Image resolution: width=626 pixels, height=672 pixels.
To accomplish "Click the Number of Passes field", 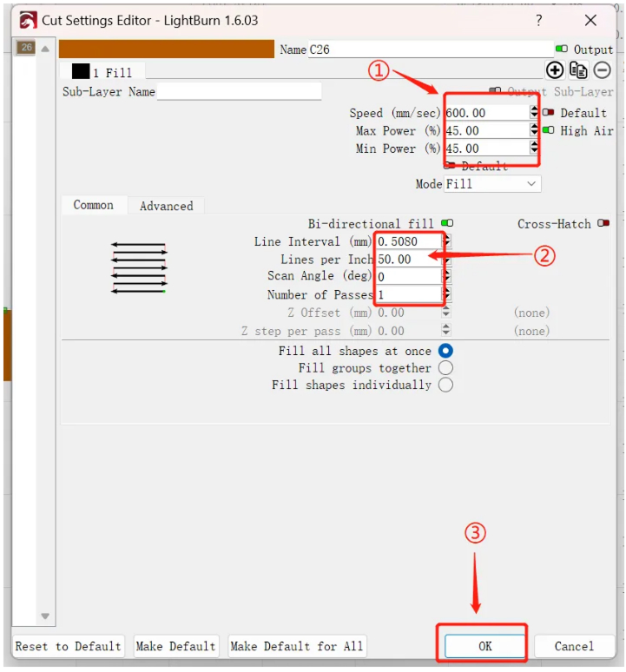I will (x=409, y=294).
